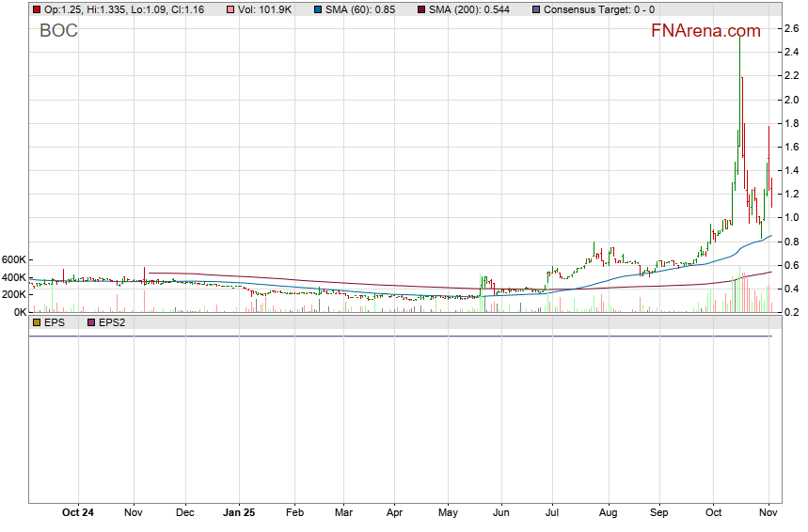Click the 600K volume axis label
Image resolution: width=808 pixels, height=532 pixels.
click(x=15, y=259)
